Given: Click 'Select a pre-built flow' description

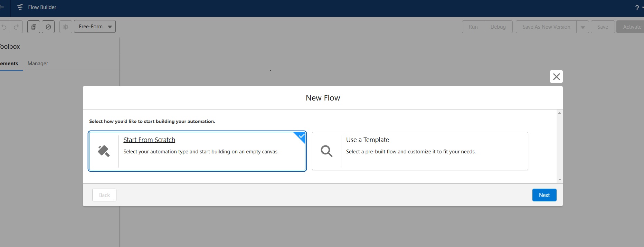Looking at the screenshot, I should pyautogui.click(x=411, y=152).
